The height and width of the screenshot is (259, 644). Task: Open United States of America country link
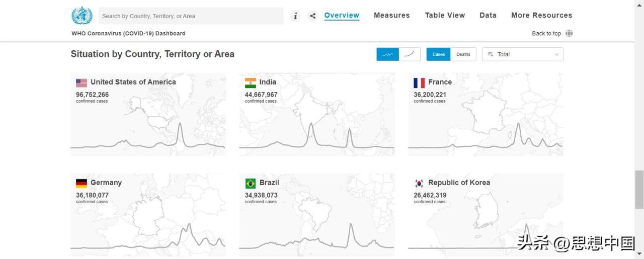pos(133,82)
